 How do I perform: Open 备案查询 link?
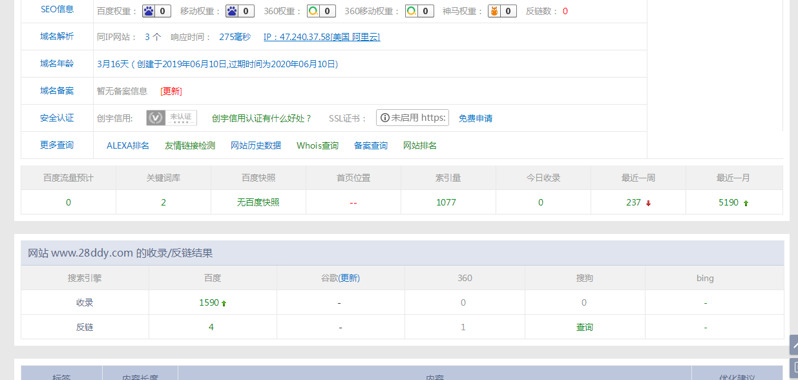(370, 145)
